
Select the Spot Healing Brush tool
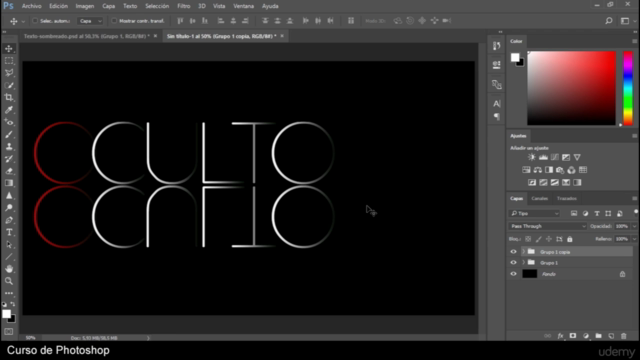pyautogui.click(x=9, y=122)
